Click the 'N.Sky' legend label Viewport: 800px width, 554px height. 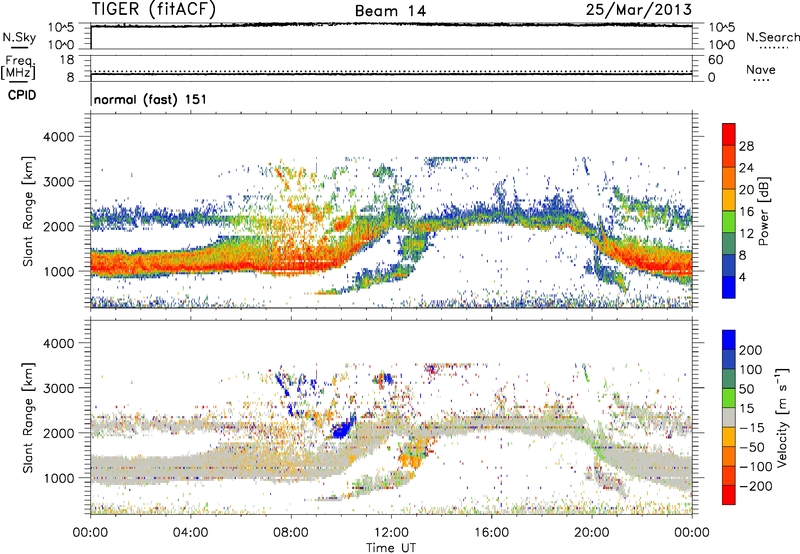pos(19,37)
